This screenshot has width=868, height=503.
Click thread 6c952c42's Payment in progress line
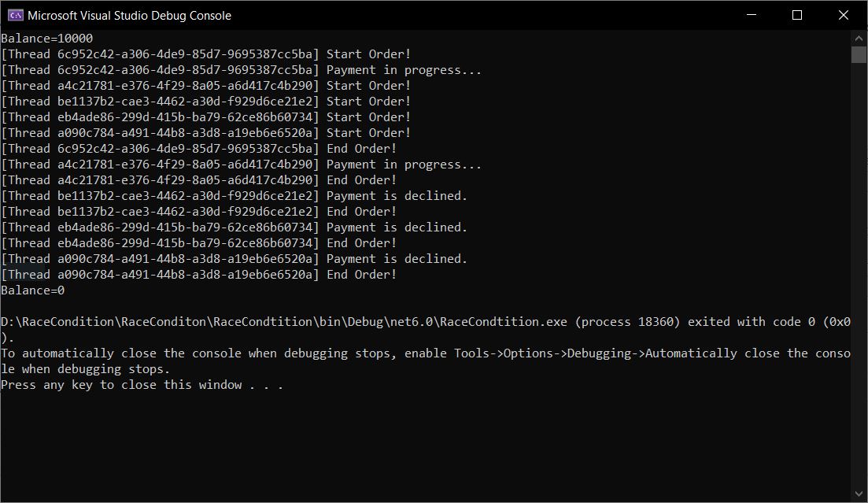coord(241,70)
